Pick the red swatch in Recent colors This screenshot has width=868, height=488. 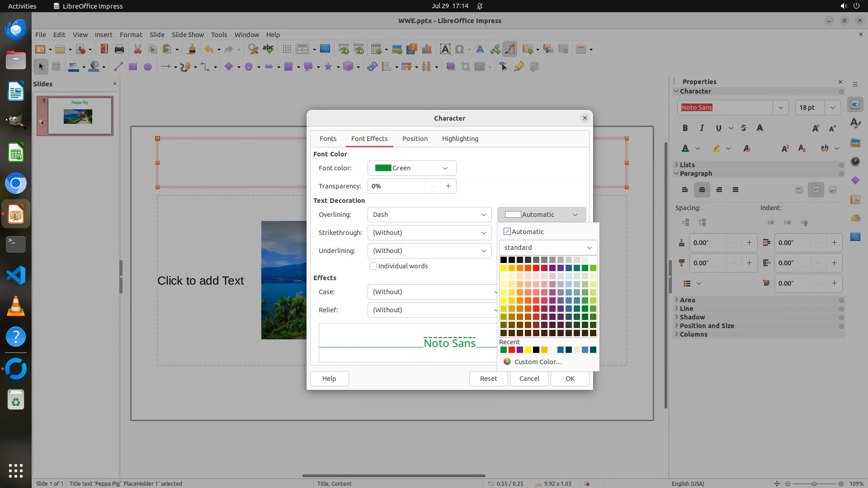(512, 350)
